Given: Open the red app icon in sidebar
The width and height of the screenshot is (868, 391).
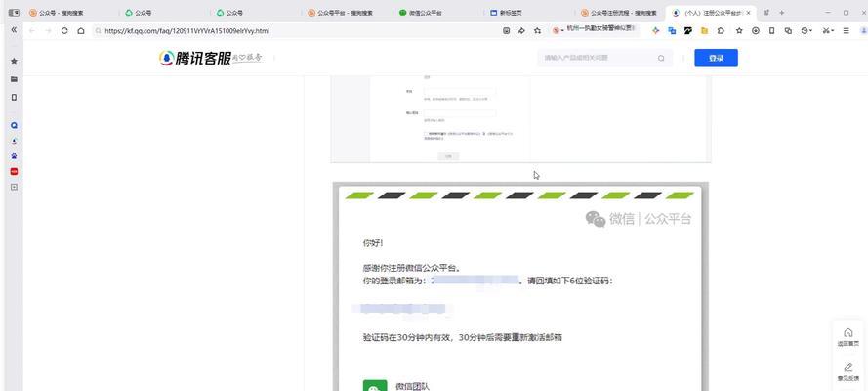Looking at the screenshot, I should tap(14, 172).
